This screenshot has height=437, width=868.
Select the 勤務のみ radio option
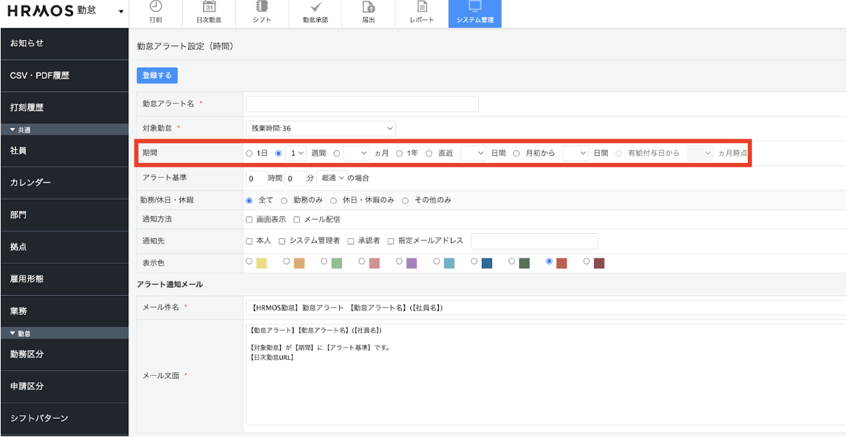[284, 200]
